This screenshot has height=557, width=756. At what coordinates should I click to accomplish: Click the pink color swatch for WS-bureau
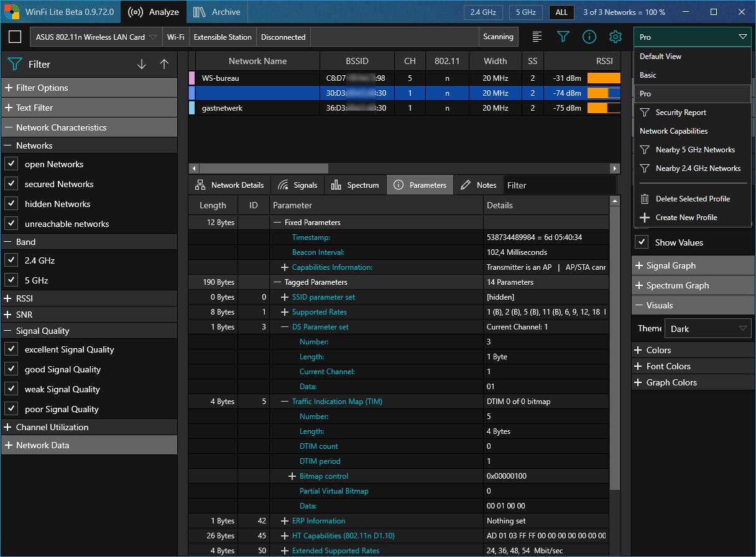(192, 78)
